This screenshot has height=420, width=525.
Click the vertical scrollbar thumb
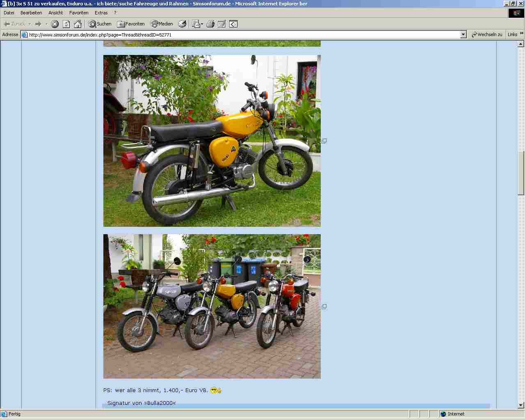[x=521, y=173]
